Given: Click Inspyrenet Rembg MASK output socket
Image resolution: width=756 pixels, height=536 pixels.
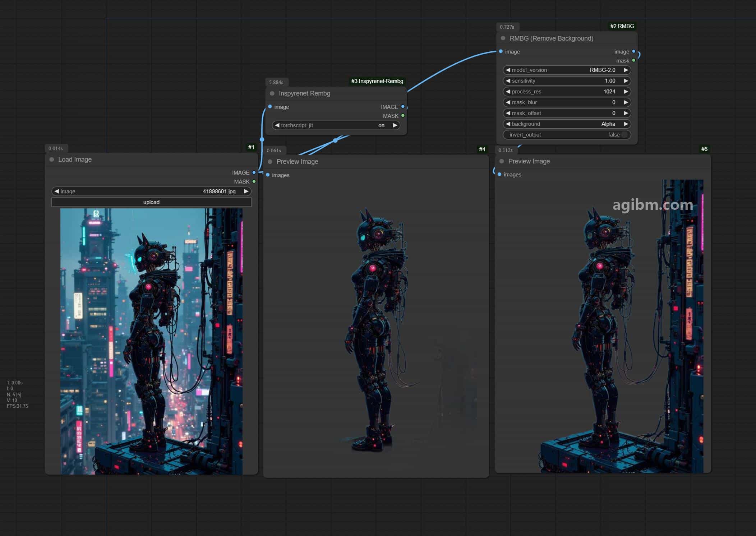Looking at the screenshot, I should point(403,116).
